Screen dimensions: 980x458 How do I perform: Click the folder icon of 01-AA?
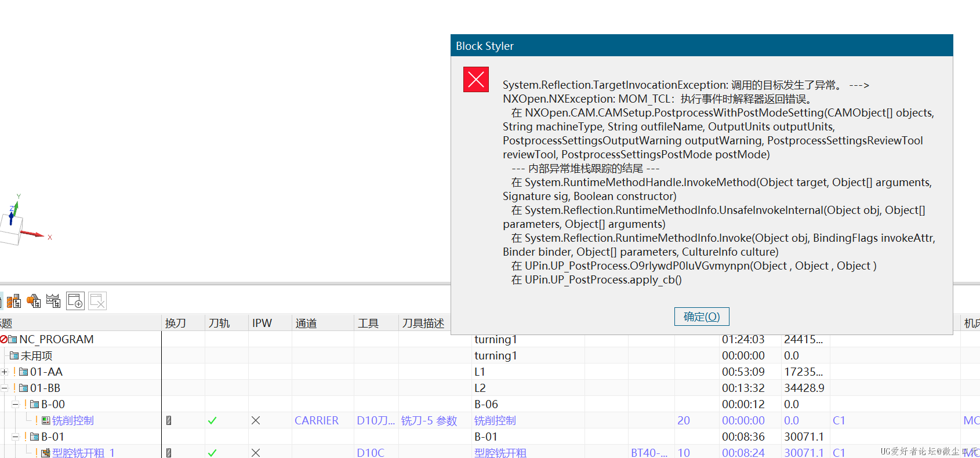[x=24, y=372]
